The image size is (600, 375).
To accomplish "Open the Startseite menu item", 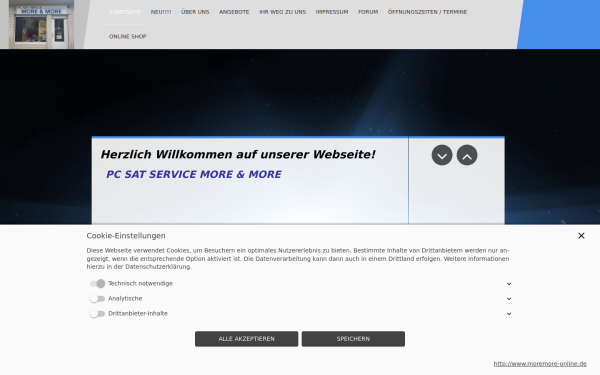I will pos(125,12).
